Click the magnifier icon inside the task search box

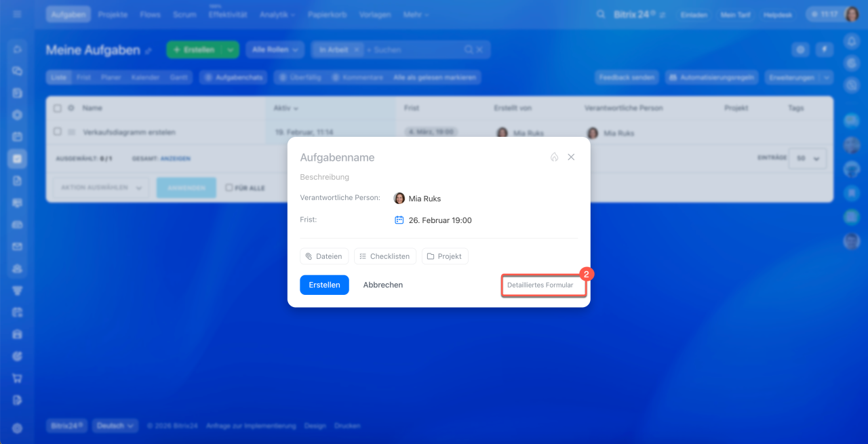(x=468, y=49)
